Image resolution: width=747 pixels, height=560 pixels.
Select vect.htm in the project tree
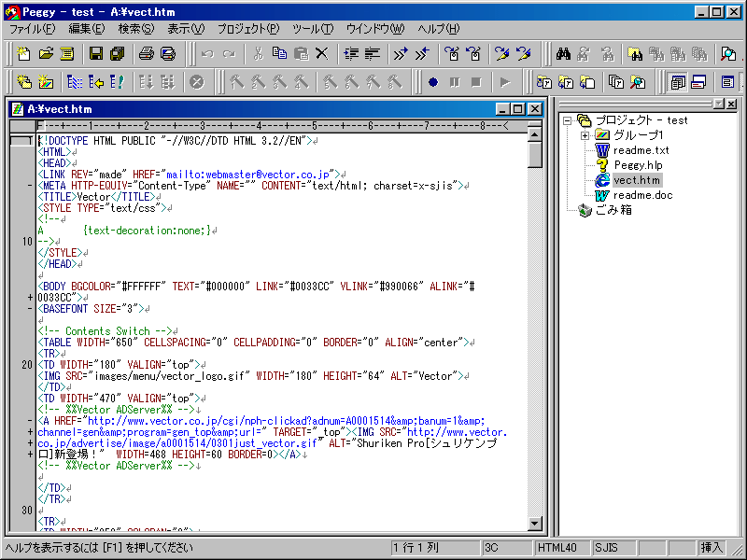coord(637,180)
